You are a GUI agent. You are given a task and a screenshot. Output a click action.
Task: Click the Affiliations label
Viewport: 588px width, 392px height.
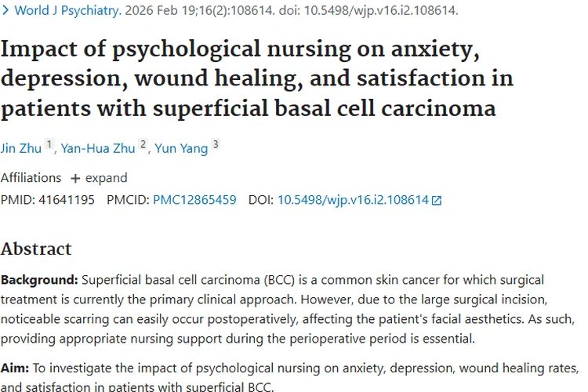pos(31,178)
